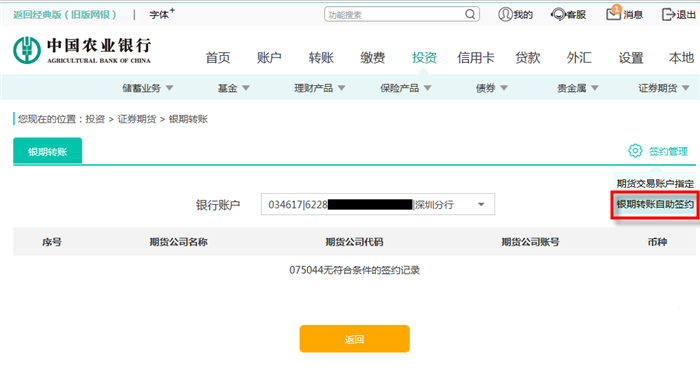Screen dimensions: 700x375
Task: Open the 消息 messages envelope icon
Action: pos(613,13)
